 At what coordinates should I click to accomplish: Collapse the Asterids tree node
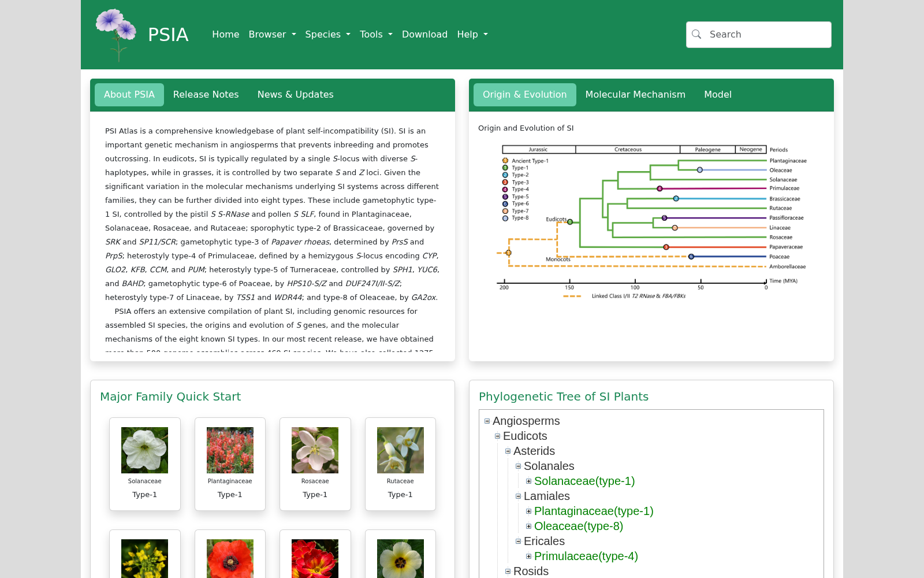click(x=508, y=451)
